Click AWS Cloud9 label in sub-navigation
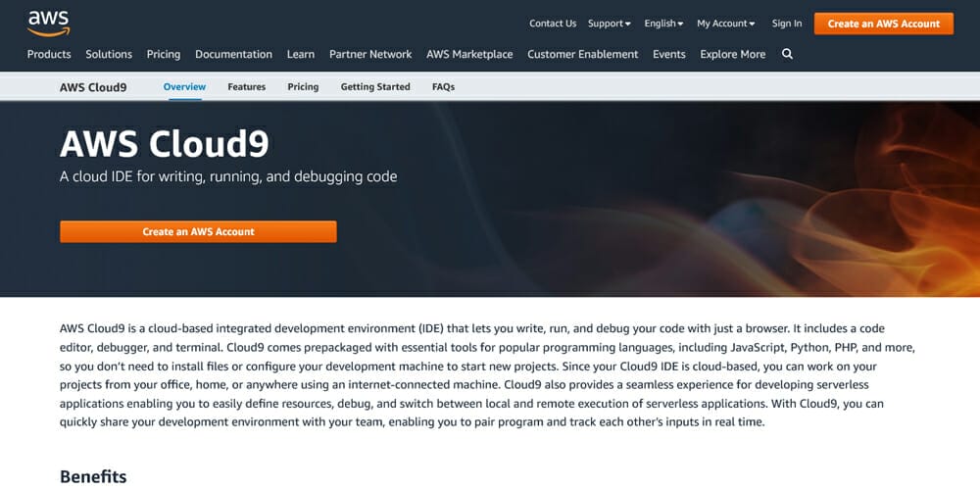Viewport: 980px width, 490px height. (x=93, y=87)
